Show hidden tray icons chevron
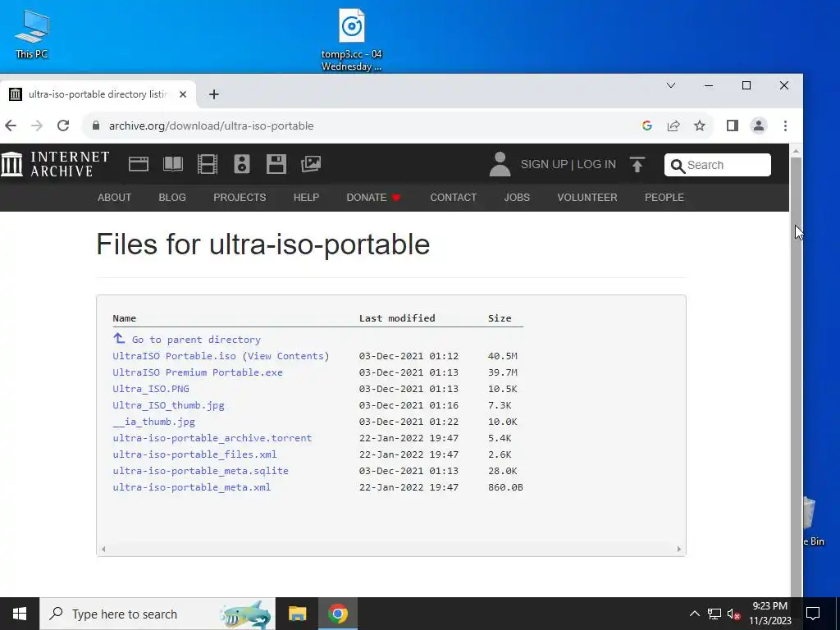 tap(694, 614)
